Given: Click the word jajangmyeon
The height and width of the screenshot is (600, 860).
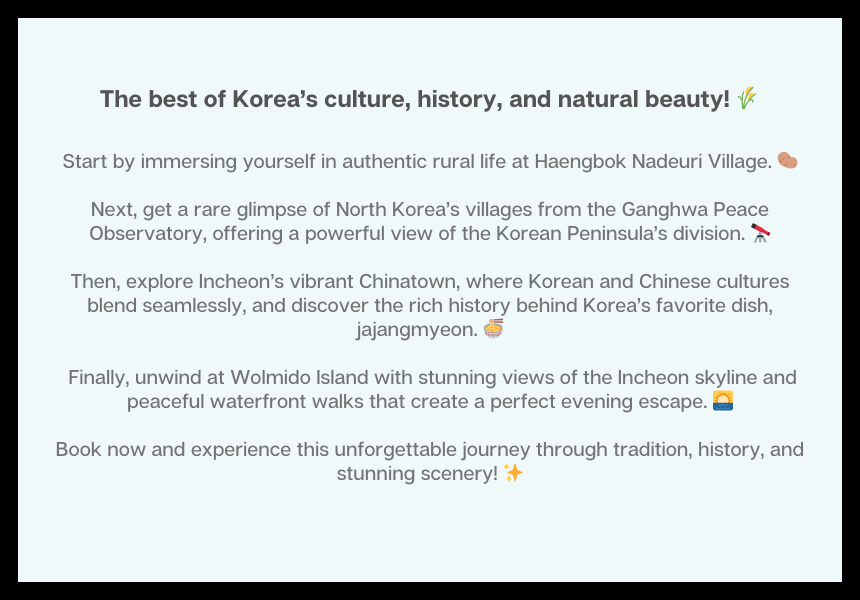Looking at the screenshot, I should click(x=417, y=330).
